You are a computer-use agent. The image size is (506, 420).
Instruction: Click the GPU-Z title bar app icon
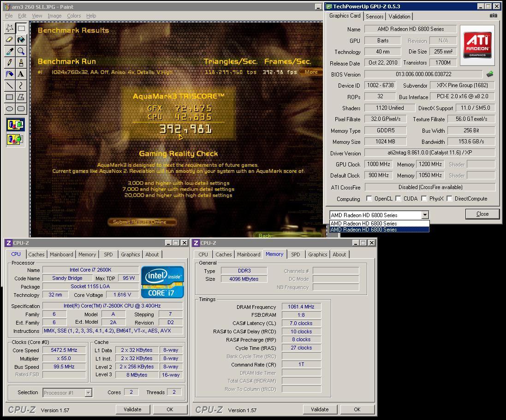coord(329,6)
